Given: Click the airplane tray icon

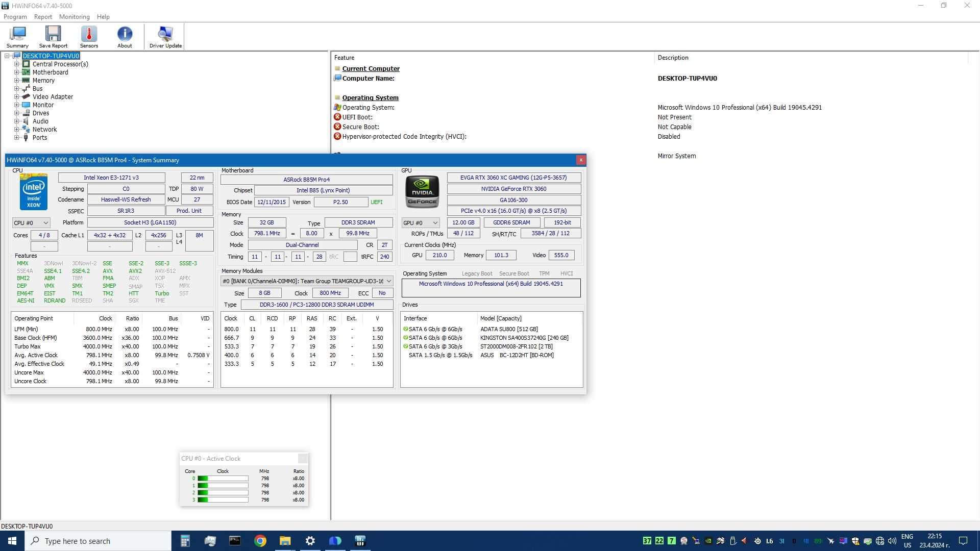Looking at the screenshot, I should 830,541.
